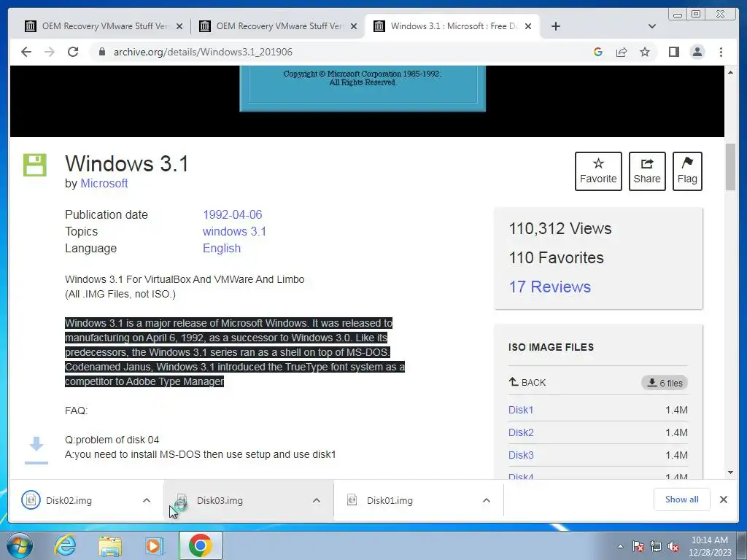Open the 17 Reviews link
The image size is (747, 560).
point(550,287)
